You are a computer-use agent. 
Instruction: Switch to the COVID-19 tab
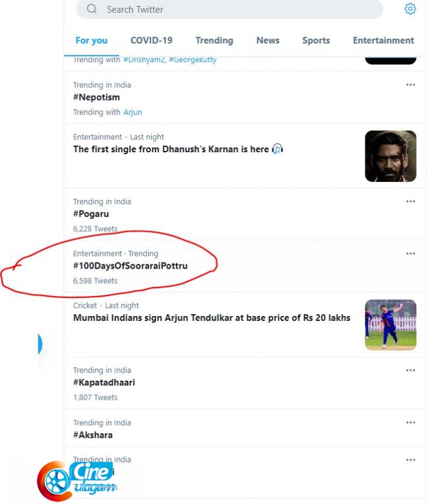click(151, 41)
